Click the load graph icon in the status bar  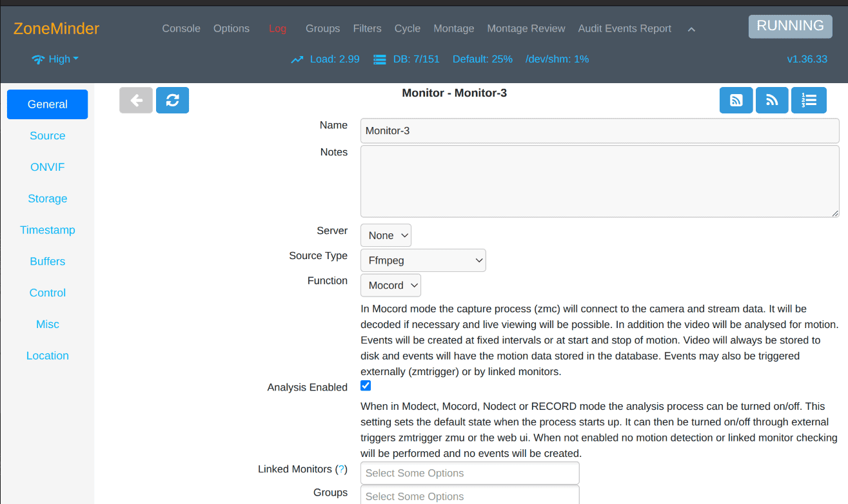(297, 59)
